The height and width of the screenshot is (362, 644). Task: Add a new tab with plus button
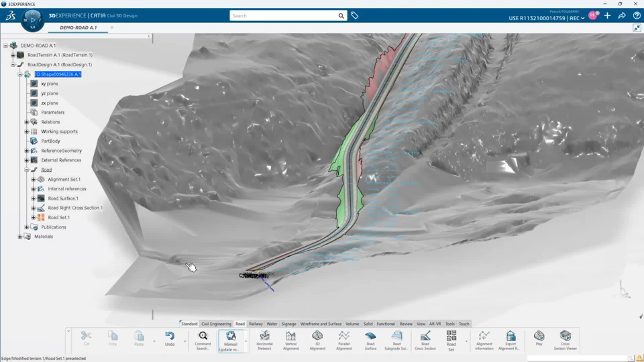point(112,27)
